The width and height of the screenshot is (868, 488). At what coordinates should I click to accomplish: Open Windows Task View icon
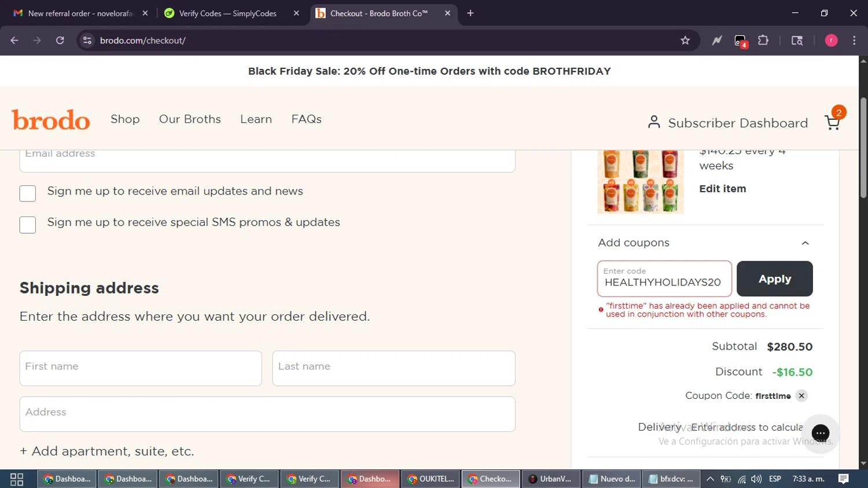(17, 479)
